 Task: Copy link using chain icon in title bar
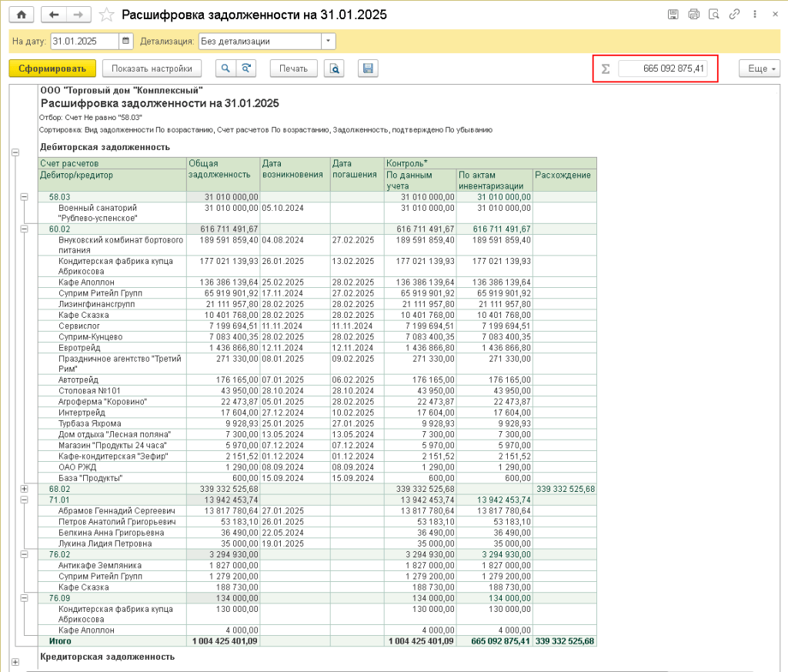[734, 15]
